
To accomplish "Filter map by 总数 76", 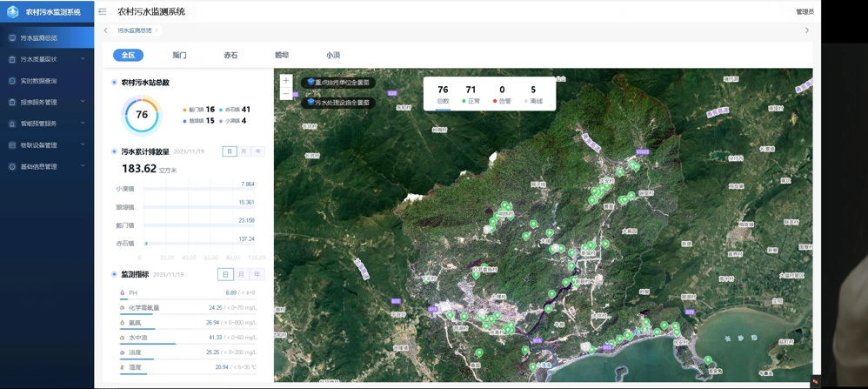I will [x=443, y=95].
